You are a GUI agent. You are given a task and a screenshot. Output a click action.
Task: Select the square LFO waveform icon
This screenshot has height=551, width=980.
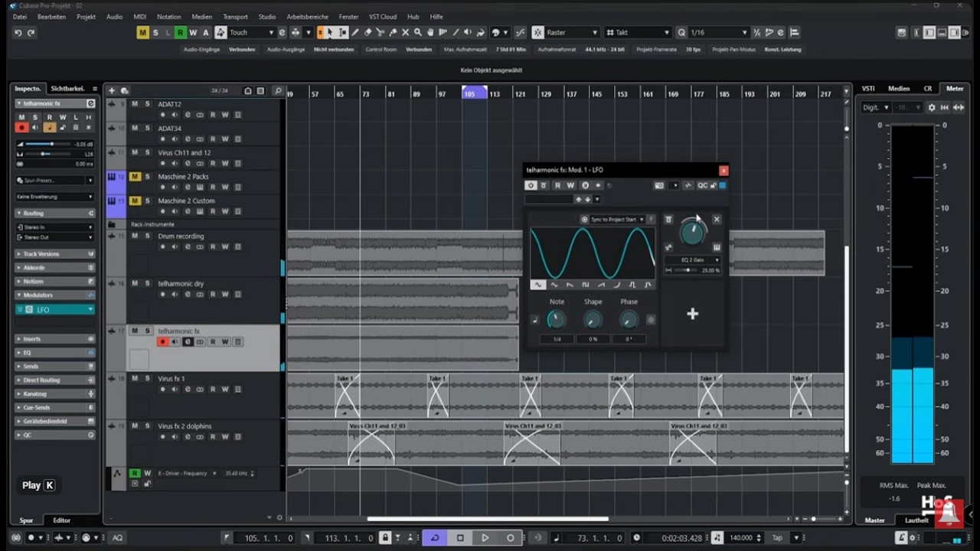coord(585,285)
